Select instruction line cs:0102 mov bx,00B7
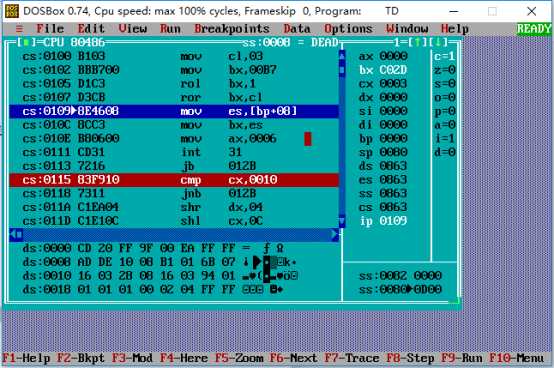 [174, 70]
